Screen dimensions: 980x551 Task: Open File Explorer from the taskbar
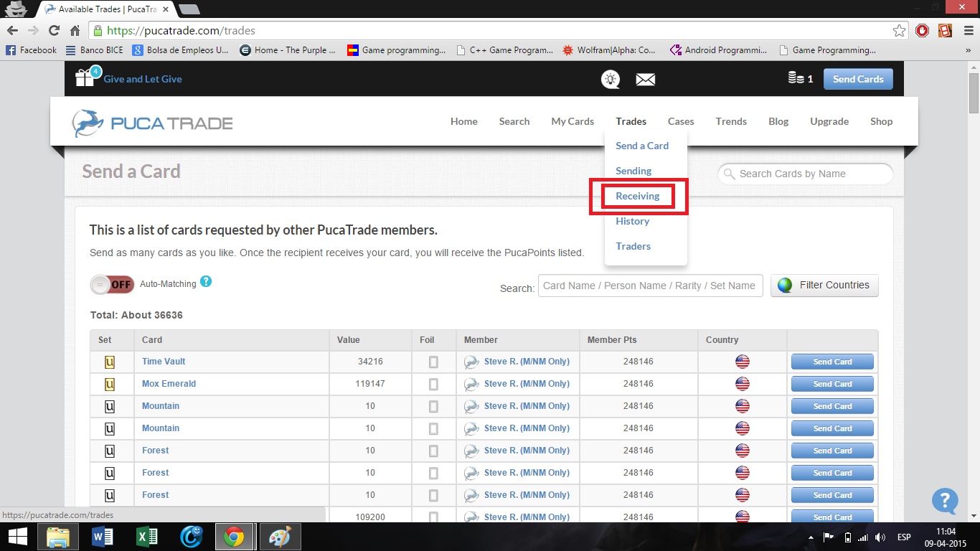pyautogui.click(x=59, y=537)
